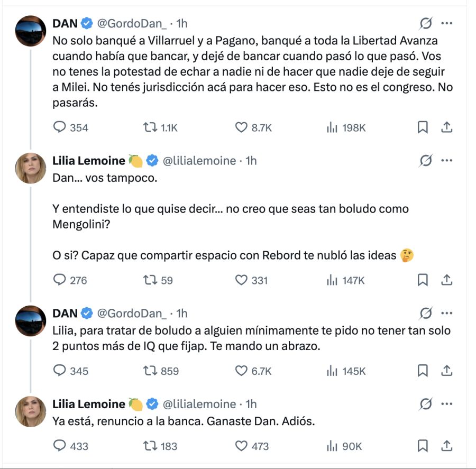Open more menu on Lilia's Mengolini reply
Screen dimensions: 476x469
[x=446, y=161]
